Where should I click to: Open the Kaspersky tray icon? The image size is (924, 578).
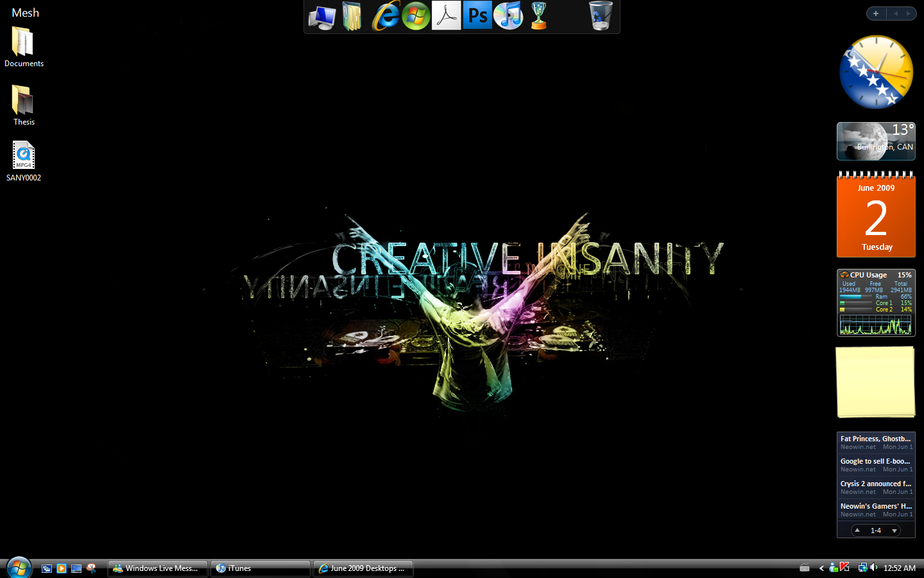844,567
